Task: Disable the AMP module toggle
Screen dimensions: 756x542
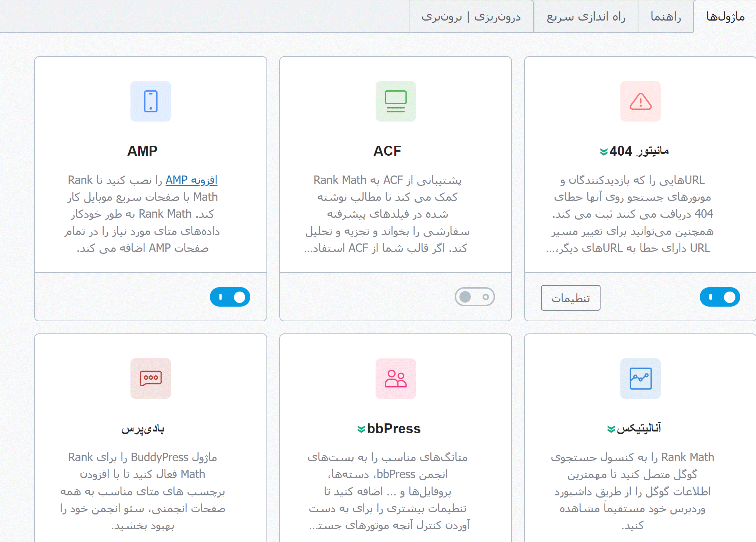Action: (230, 297)
